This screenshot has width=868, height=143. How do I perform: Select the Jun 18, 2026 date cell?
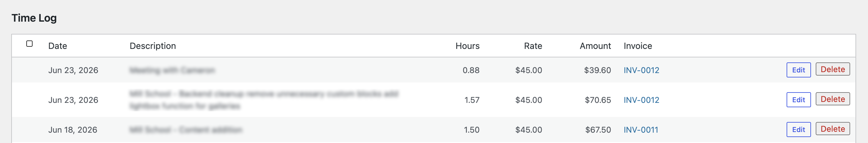(x=72, y=130)
